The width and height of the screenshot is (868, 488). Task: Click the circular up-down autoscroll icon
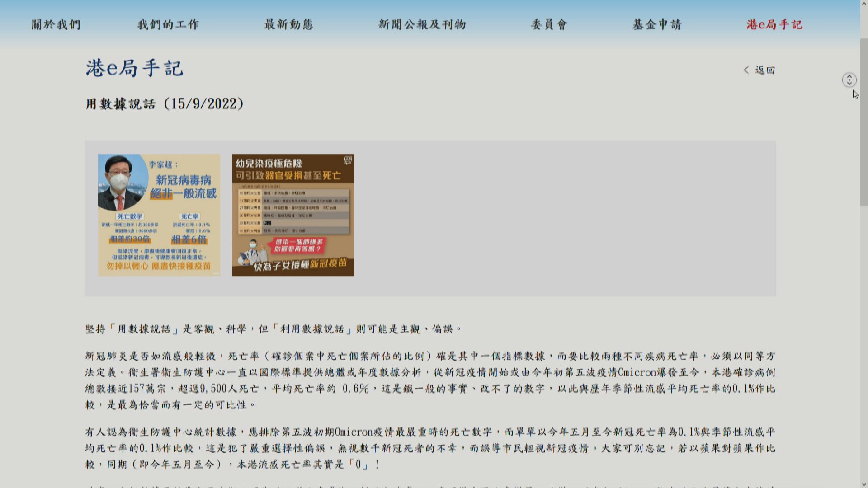[x=849, y=80]
